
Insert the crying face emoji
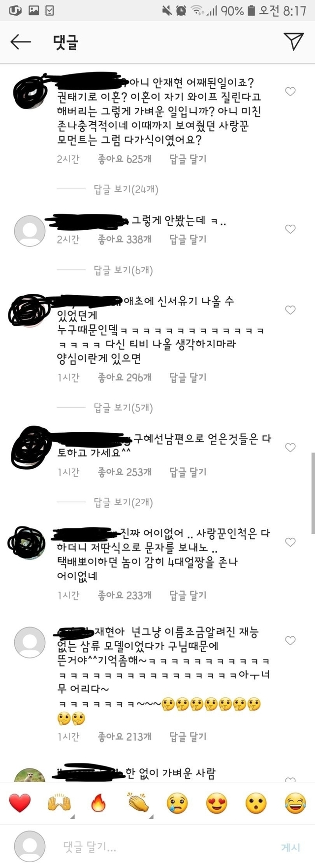177,803
